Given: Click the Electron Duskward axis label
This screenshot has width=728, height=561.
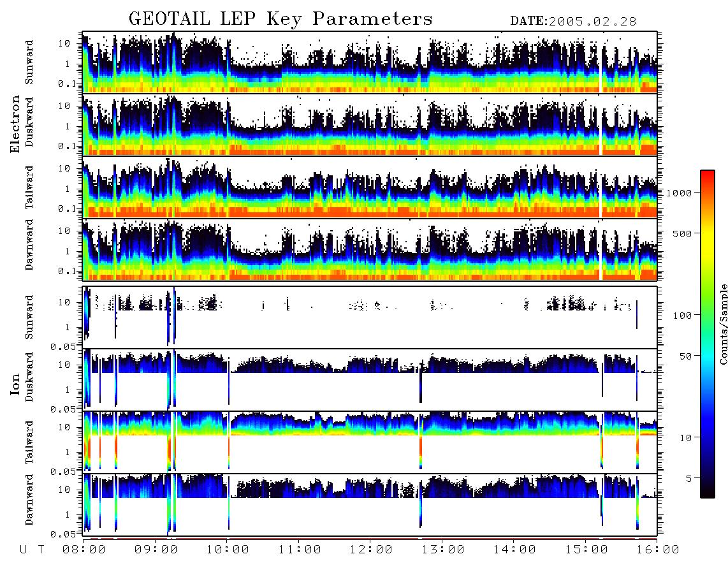Looking at the screenshot, I should tap(29, 122).
